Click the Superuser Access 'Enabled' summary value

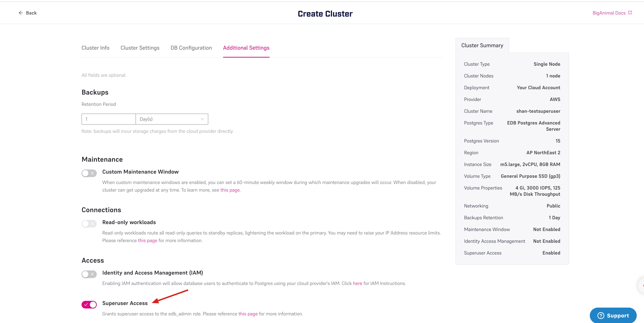click(x=551, y=253)
